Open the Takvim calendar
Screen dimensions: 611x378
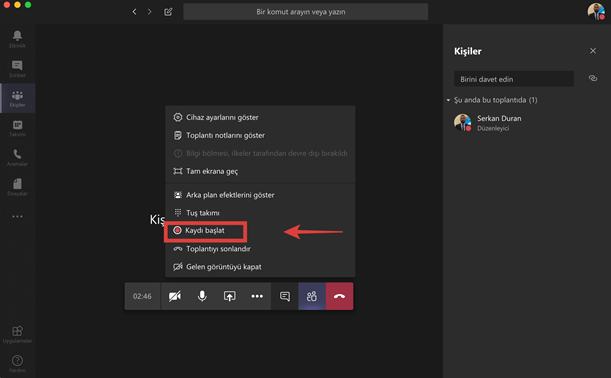[x=17, y=128]
